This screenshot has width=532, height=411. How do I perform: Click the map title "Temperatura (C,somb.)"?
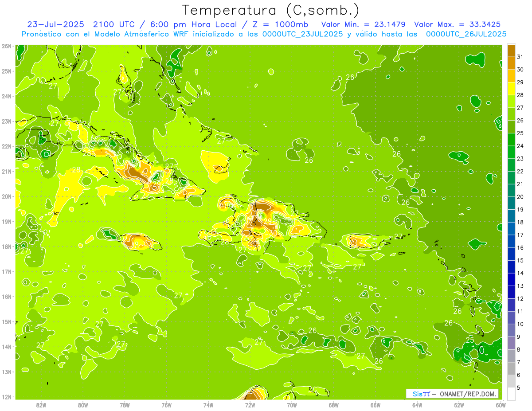(x=271, y=10)
